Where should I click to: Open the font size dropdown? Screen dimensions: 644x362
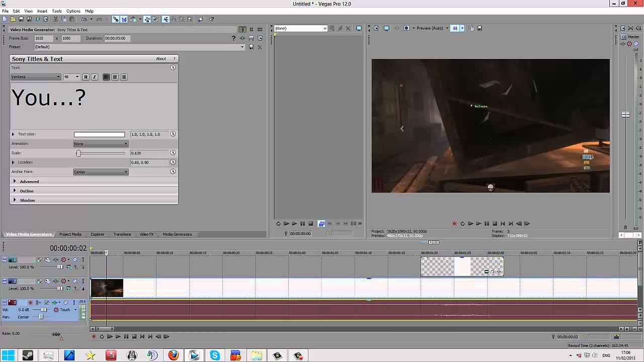(x=71, y=77)
